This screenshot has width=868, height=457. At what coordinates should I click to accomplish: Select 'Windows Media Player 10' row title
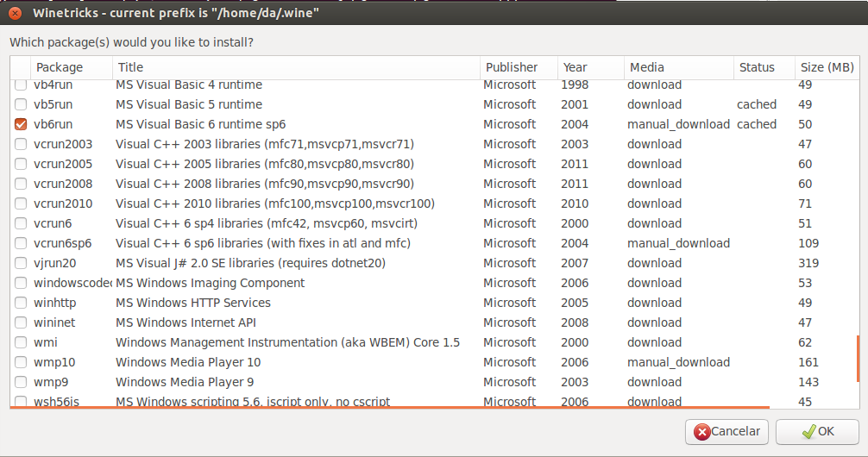click(x=188, y=362)
